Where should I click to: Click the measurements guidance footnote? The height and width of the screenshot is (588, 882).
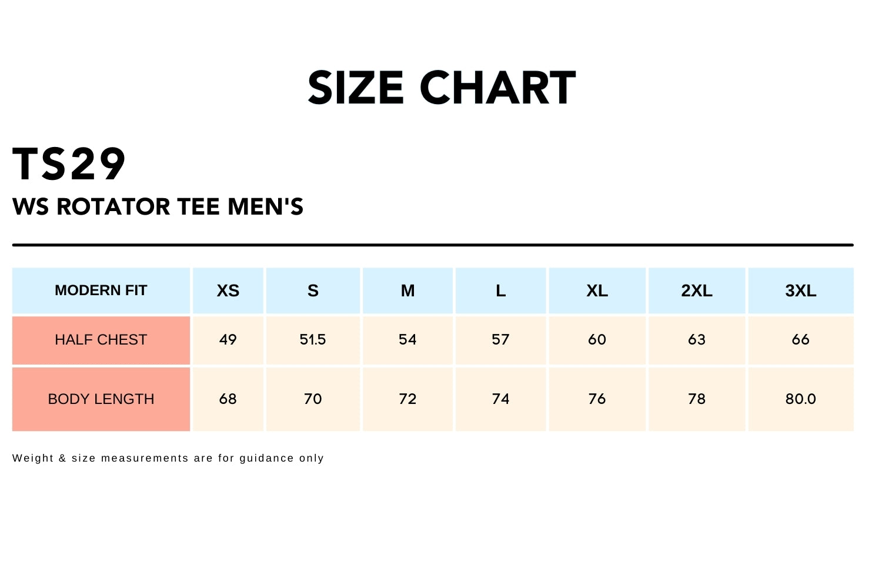(x=168, y=458)
